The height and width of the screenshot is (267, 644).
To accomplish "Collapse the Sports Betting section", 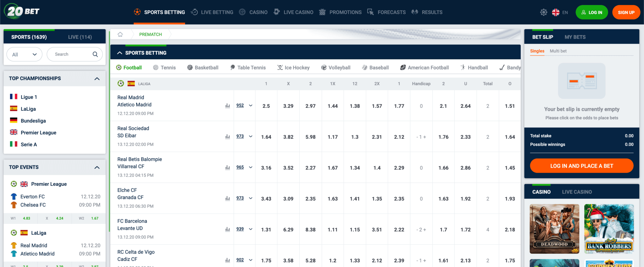I will [x=119, y=53].
